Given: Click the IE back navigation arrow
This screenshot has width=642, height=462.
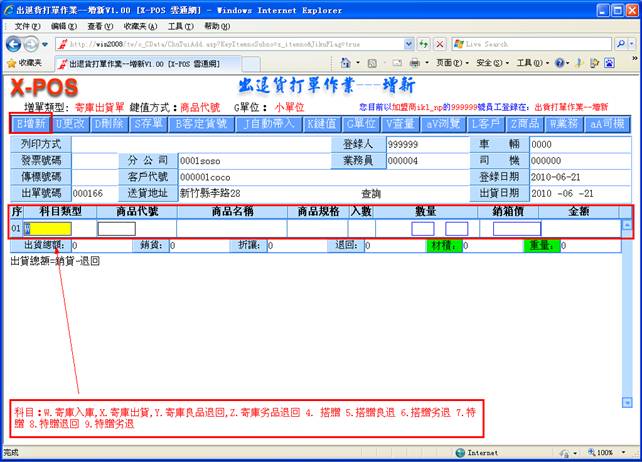Looking at the screenshot, I should click(x=14, y=44).
